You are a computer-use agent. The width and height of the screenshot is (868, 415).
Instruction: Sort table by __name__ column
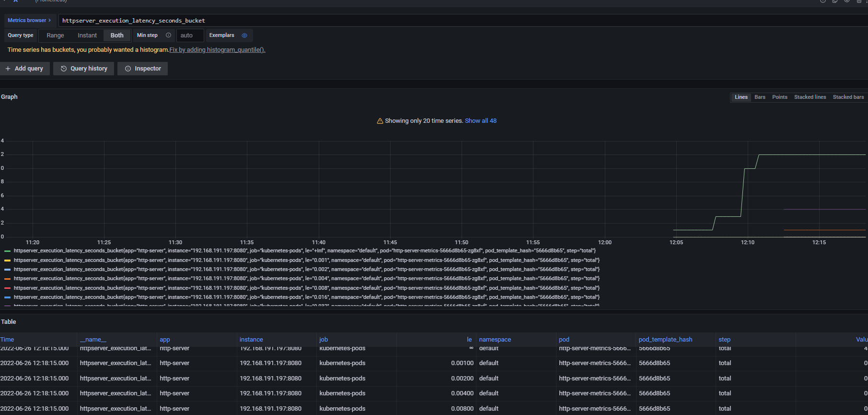click(93, 340)
